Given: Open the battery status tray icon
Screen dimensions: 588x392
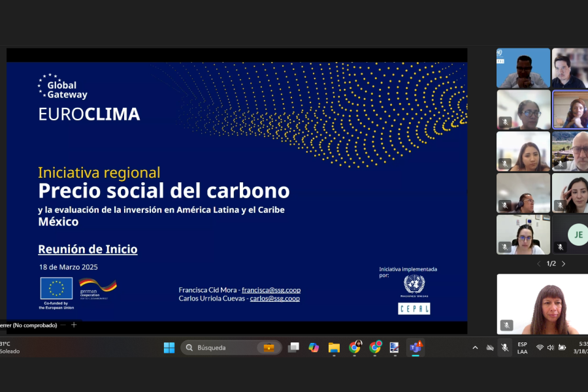Looking at the screenshot, I should (x=562, y=348).
